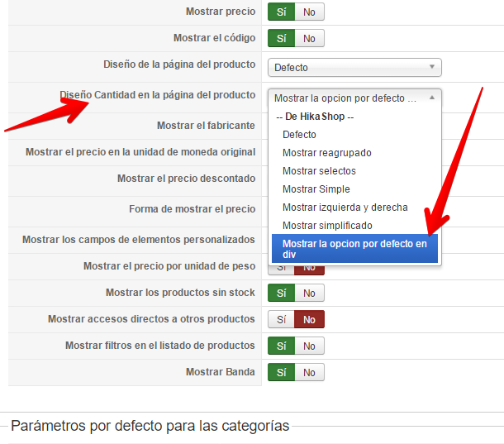
Task: Choose No for Mostrar el código
Action: tap(309, 38)
